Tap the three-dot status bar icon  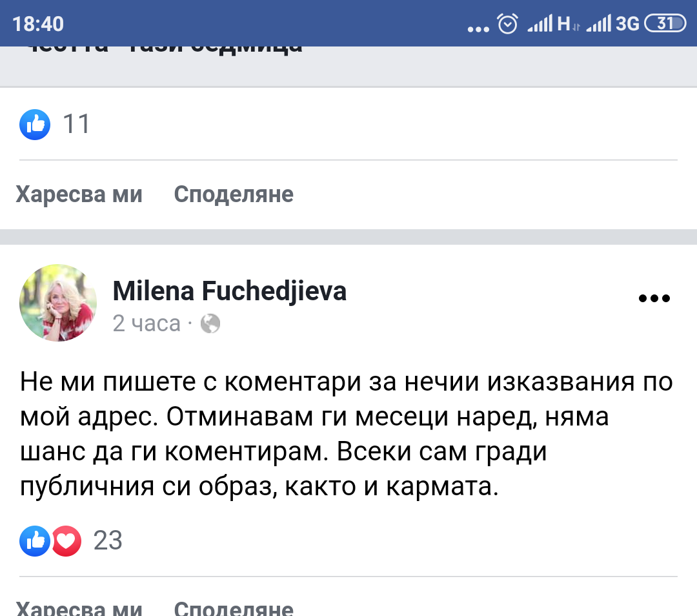pos(478,28)
